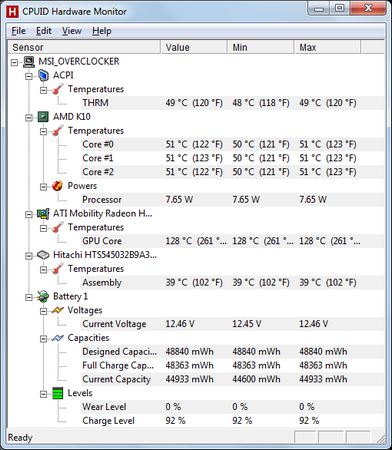Click the Hitachi hard drive icon
392x450 pixels.
43,255
